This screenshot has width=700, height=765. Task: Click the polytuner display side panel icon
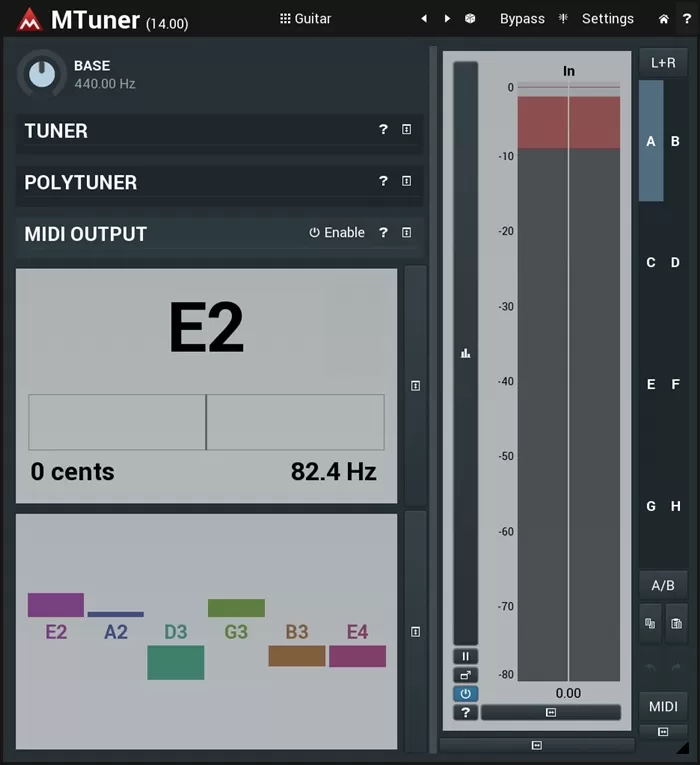tap(416, 632)
